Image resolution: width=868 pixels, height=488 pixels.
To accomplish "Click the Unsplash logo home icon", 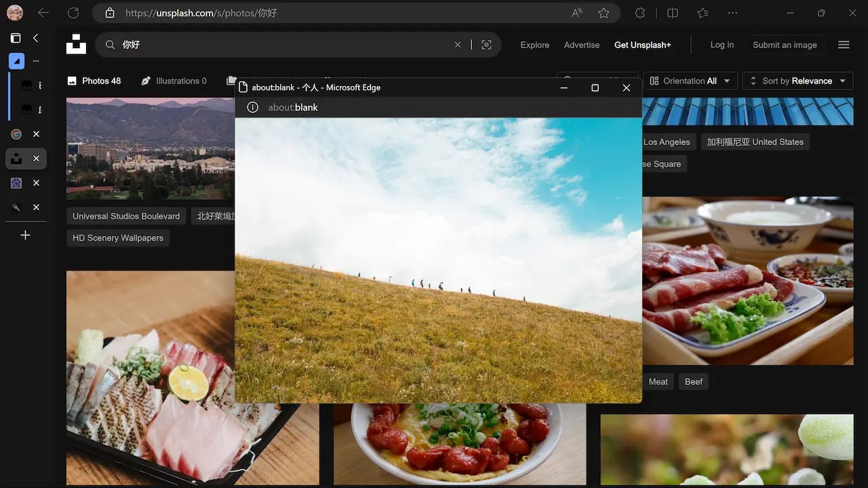I will tap(76, 44).
